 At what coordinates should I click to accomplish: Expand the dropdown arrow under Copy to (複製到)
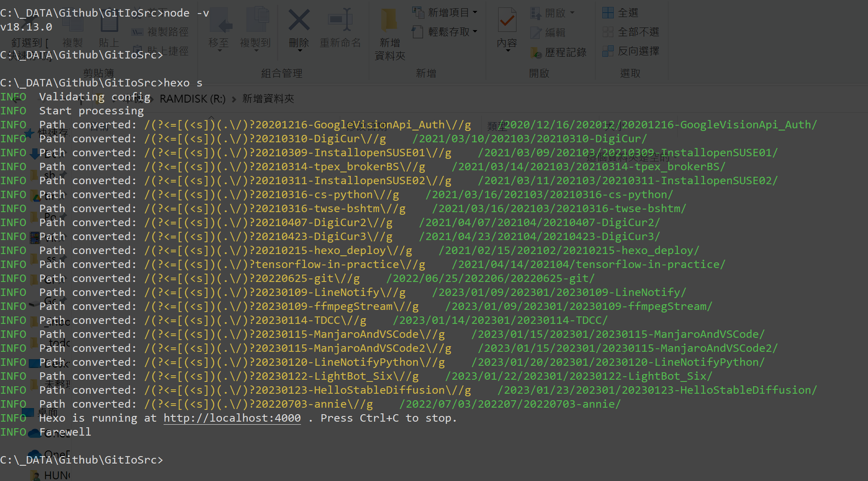pos(256,51)
